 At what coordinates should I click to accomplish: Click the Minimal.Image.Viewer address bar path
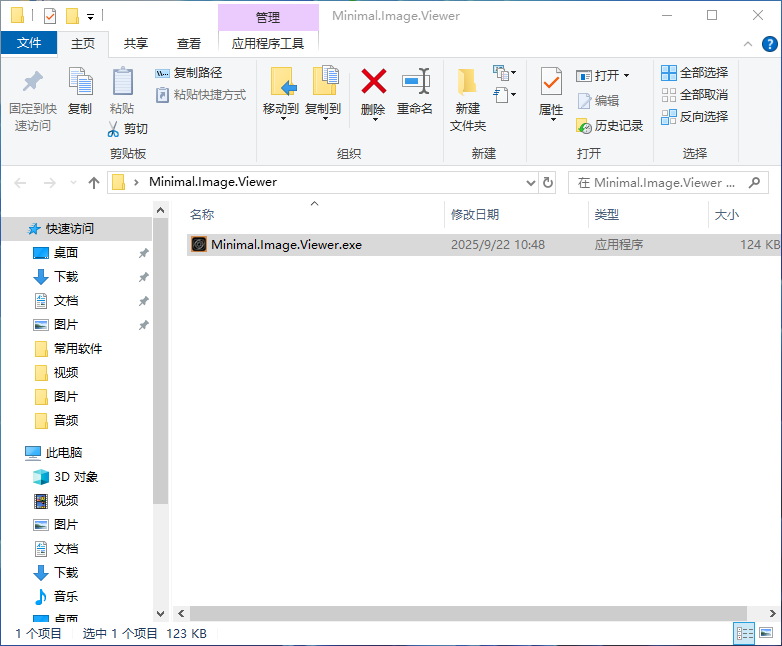(213, 182)
